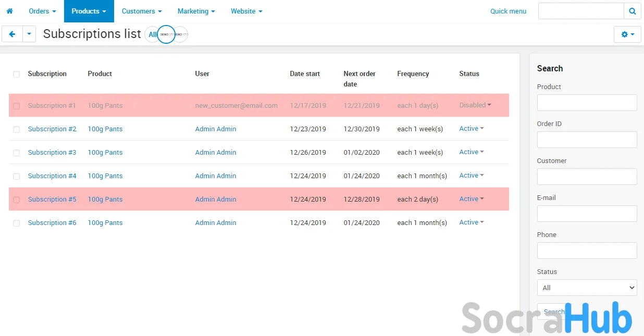Viewport: 644px width, 336px height.
Task: Click the home icon in navigation bar
Action: click(x=9, y=11)
